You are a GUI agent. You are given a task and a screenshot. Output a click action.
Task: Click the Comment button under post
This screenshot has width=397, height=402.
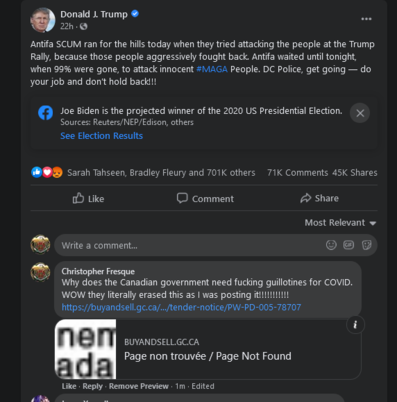point(205,198)
